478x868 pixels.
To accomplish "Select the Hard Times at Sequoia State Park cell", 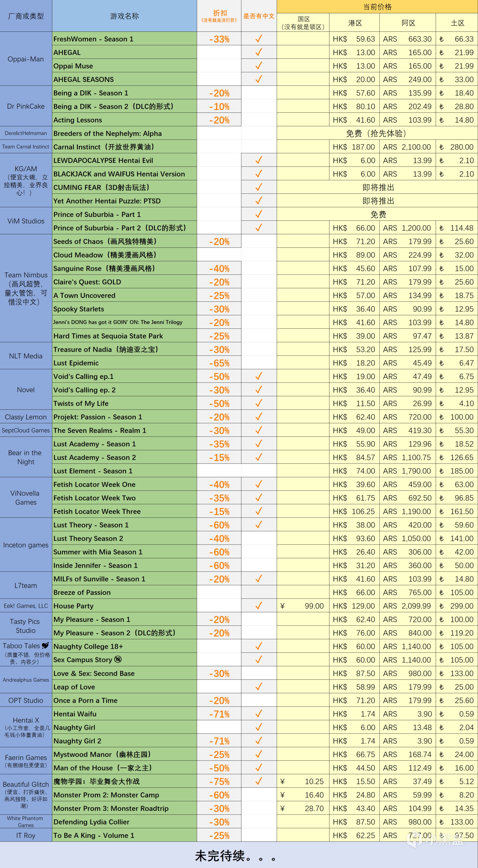I will click(x=124, y=335).
